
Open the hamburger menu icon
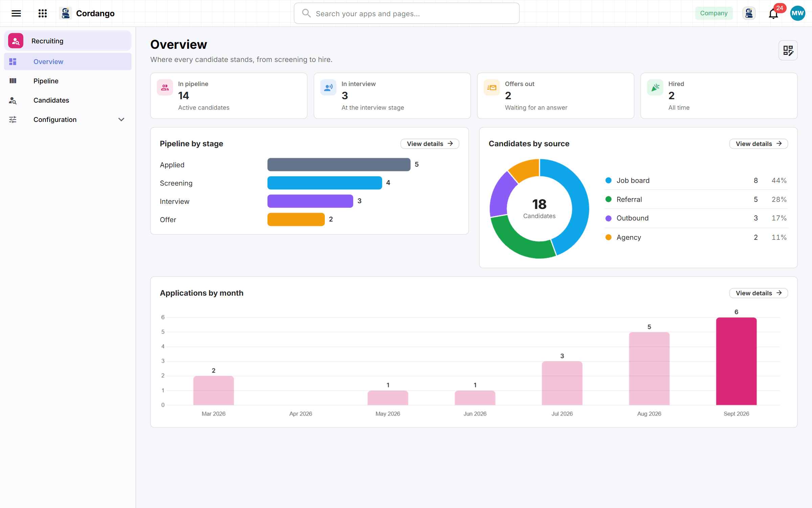[16, 13]
